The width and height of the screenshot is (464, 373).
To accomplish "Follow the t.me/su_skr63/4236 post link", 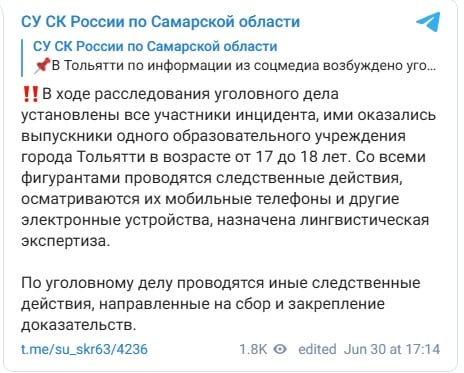I will coord(84,349).
